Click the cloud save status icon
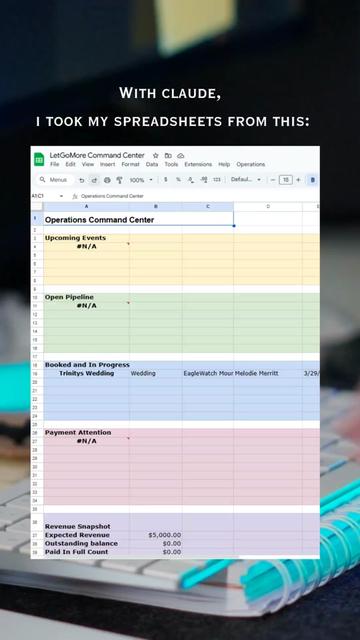Screen dimensions: 360x640 (181, 156)
